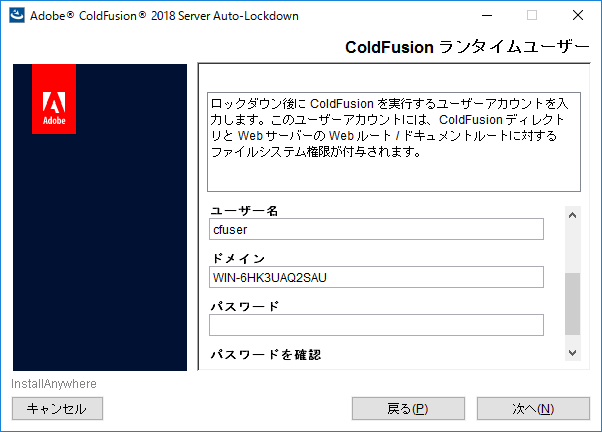
Task: Click the パスワードを確認 label
Action: point(265,355)
